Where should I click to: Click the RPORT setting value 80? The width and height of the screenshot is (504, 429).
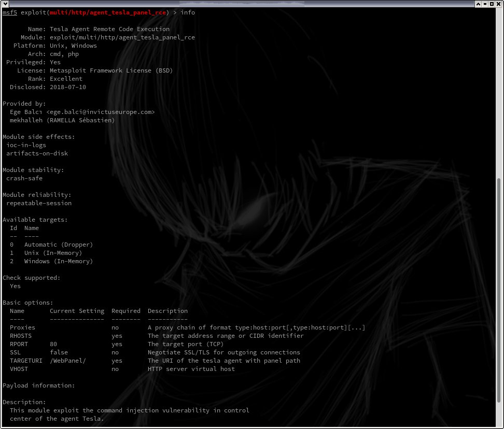point(53,344)
